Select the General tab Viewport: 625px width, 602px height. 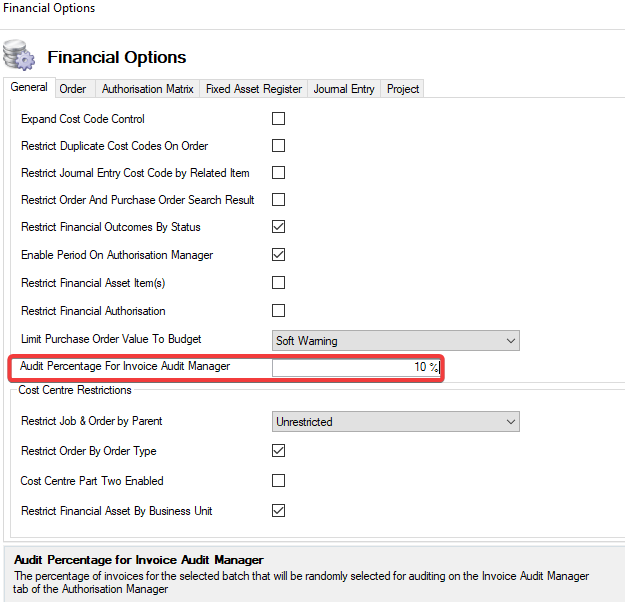[29, 88]
